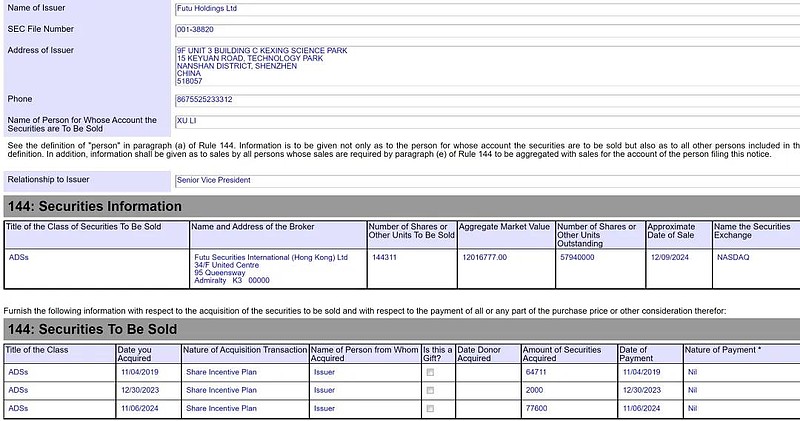Select the amount acquired '77600'
Viewport: 800px width, 421px height.
(536, 408)
